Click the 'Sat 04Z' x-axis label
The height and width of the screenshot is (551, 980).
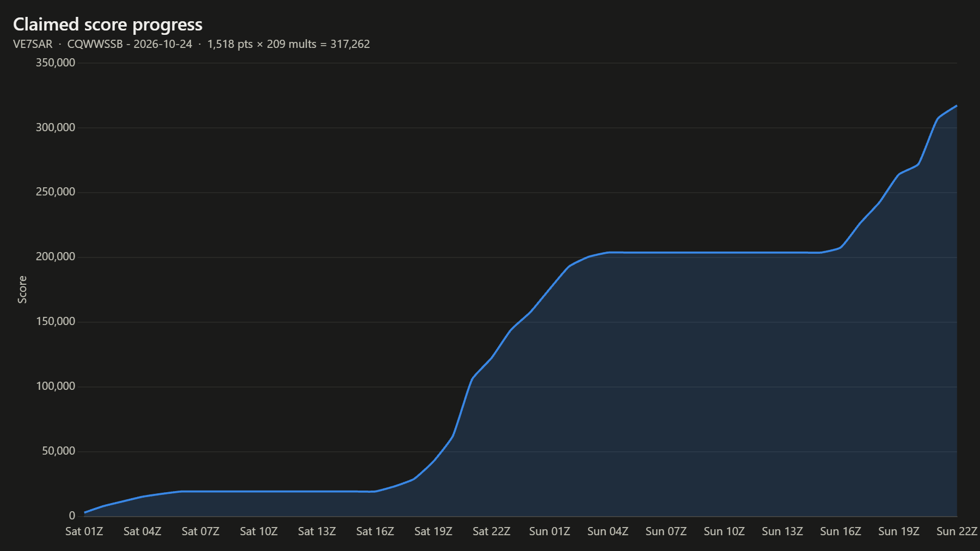point(143,531)
